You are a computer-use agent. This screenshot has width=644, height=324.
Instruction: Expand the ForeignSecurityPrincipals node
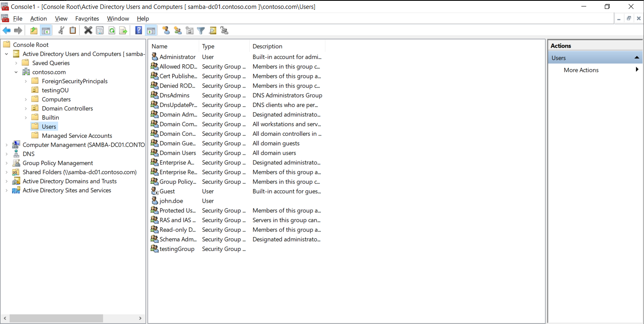pos(26,81)
